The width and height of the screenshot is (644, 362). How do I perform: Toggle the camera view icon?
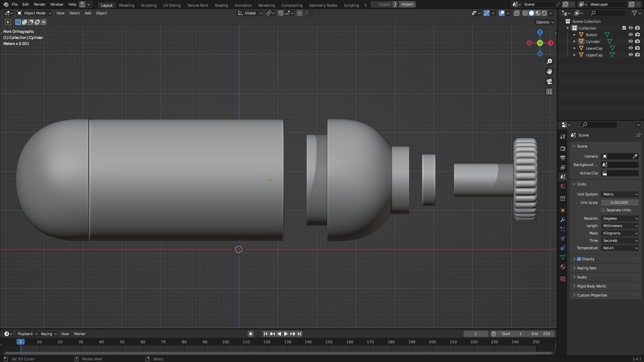(549, 82)
